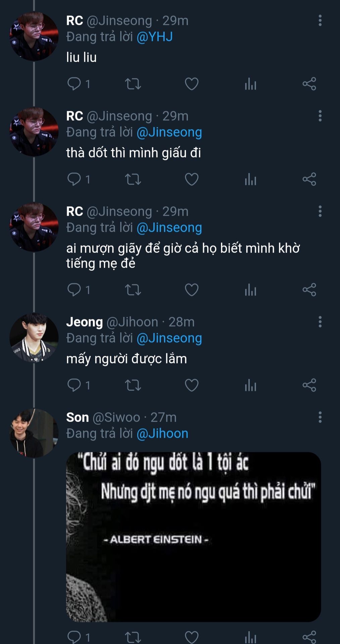Retweet the "thà dốt thì mình giấu đi" tweet
Screen dimensions: 340x644
click(133, 179)
